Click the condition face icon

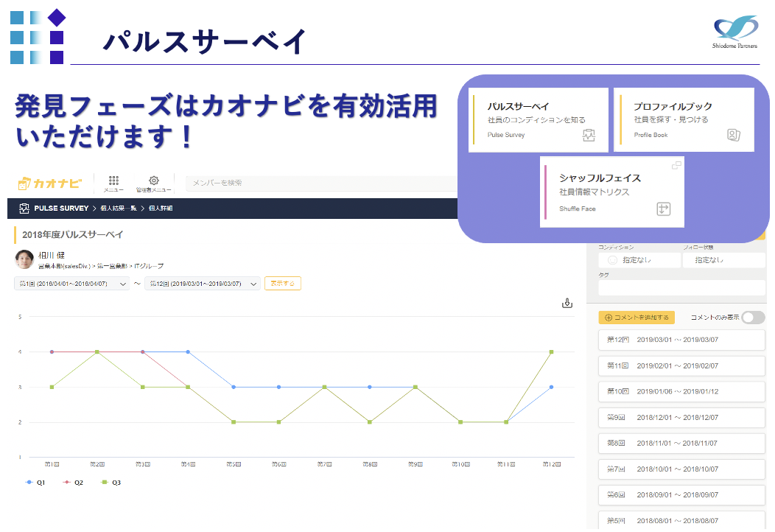tap(612, 260)
